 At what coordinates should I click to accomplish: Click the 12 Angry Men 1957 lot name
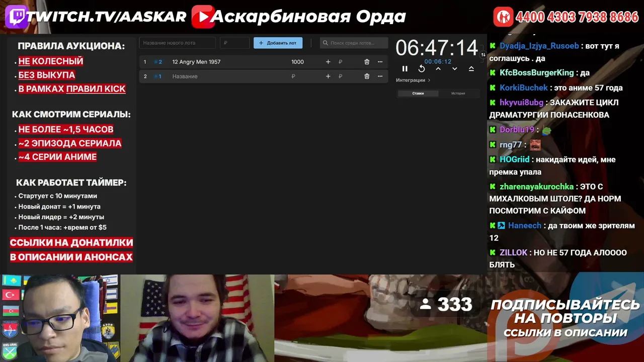click(196, 62)
